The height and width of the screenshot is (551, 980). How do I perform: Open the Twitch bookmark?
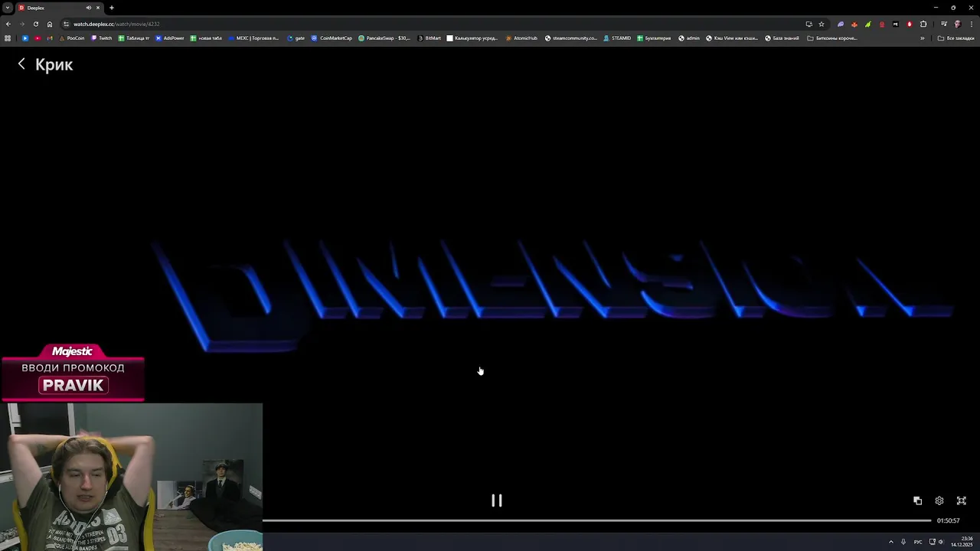click(101, 38)
